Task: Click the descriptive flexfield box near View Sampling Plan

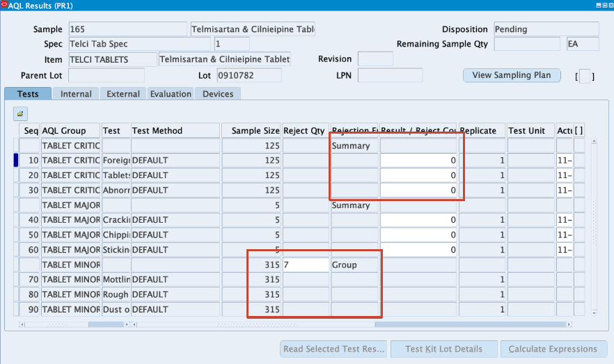Action: point(584,76)
